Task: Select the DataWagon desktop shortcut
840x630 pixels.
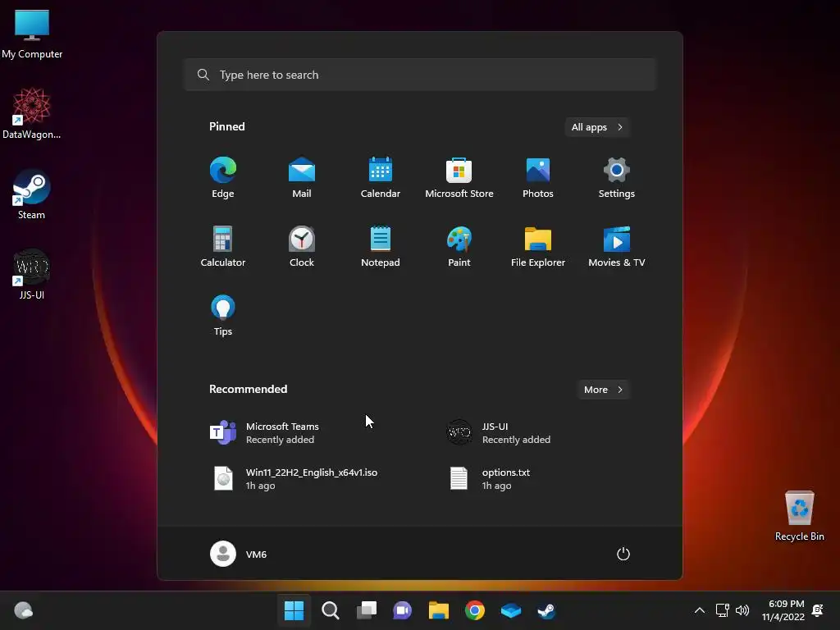Action: click(x=32, y=113)
